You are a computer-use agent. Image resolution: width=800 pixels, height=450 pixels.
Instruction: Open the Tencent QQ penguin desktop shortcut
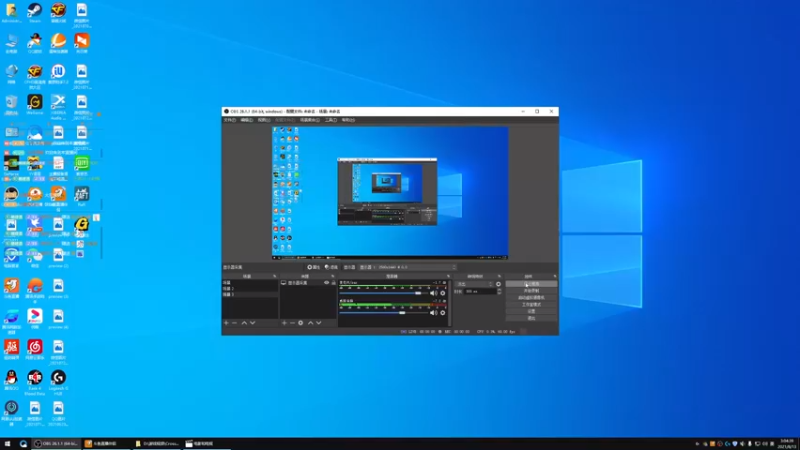point(11,380)
